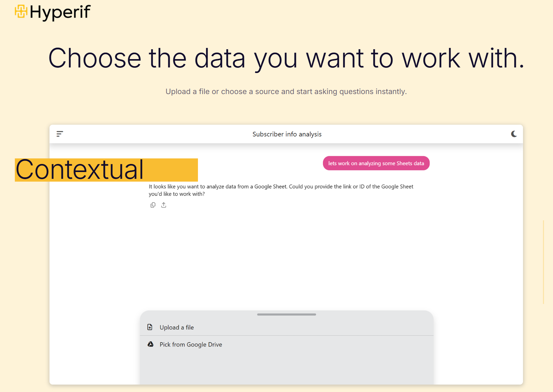Select Pick from Google Drive
Image resolution: width=553 pixels, height=392 pixels.
click(191, 344)
